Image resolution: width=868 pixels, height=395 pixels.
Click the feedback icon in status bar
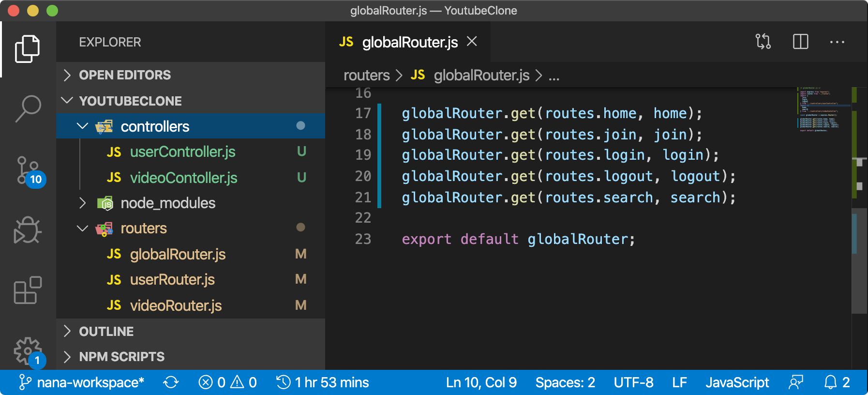[796, 382]
